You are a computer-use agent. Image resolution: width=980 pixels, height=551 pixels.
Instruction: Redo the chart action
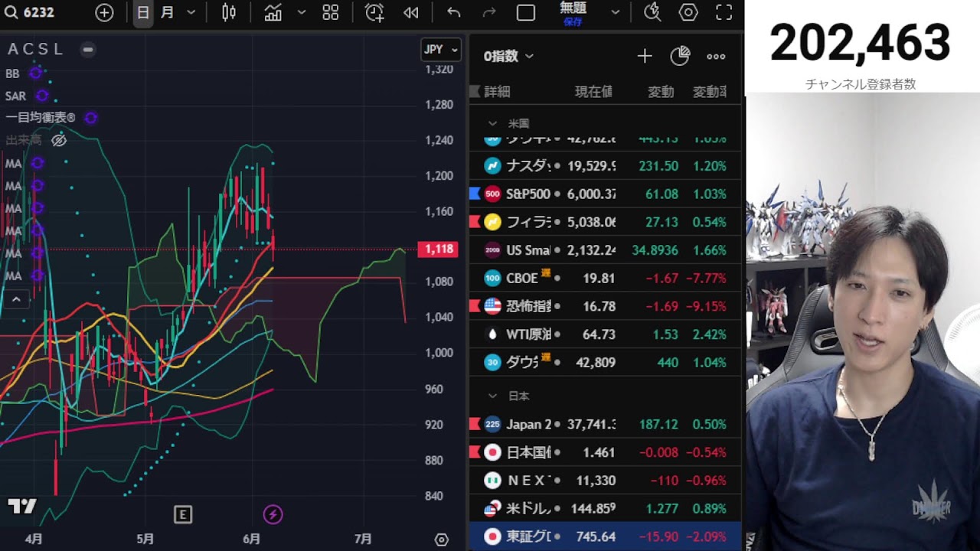489,12
